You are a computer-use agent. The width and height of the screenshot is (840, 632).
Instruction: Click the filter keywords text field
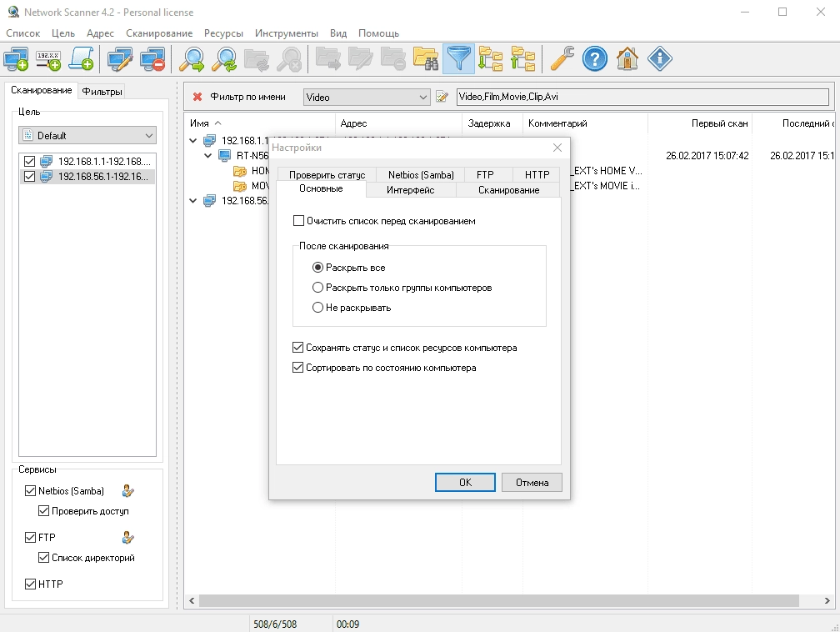click(x=642, y=97)
